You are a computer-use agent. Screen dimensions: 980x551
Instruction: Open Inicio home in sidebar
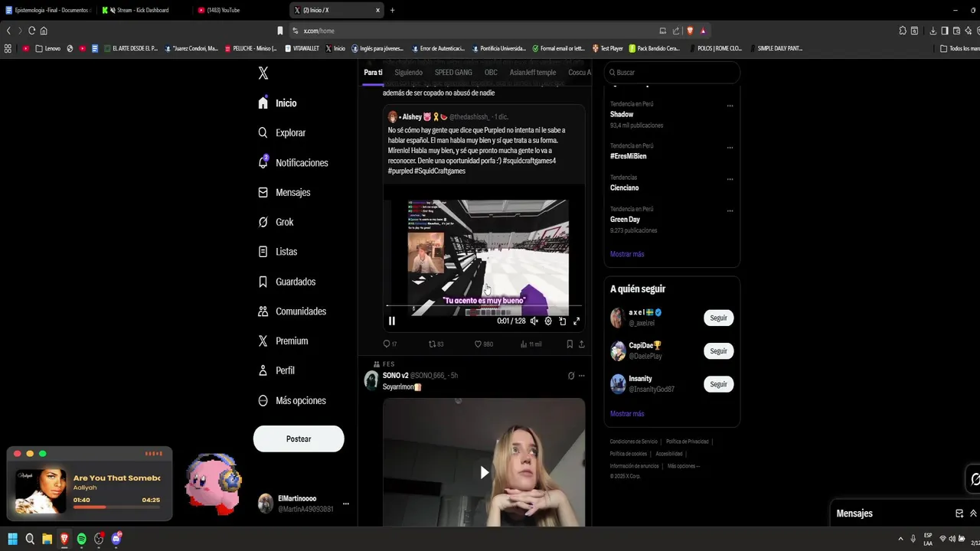[278, 103]
